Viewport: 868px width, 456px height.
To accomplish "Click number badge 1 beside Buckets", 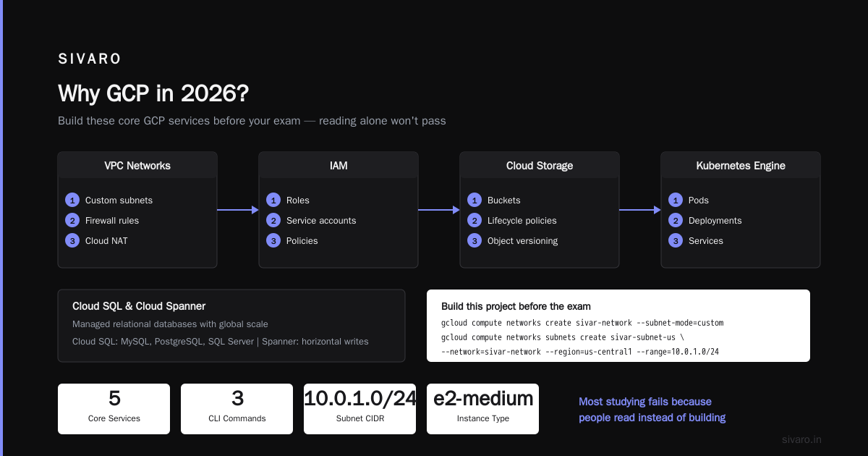I will click(x=474, y=200).
